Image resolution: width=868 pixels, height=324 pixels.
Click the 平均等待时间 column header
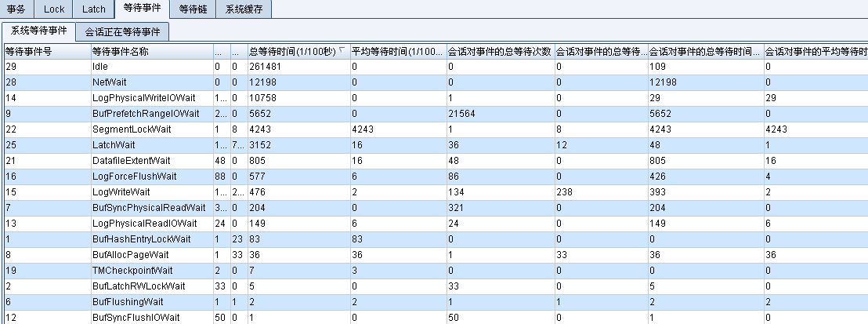396,52
